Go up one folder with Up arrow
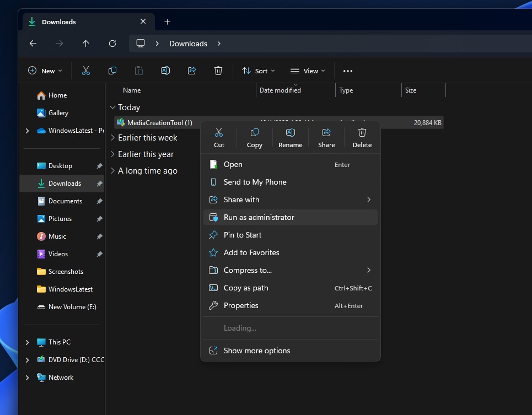This screenshot has width=532, height=415. tap(85, 44)
